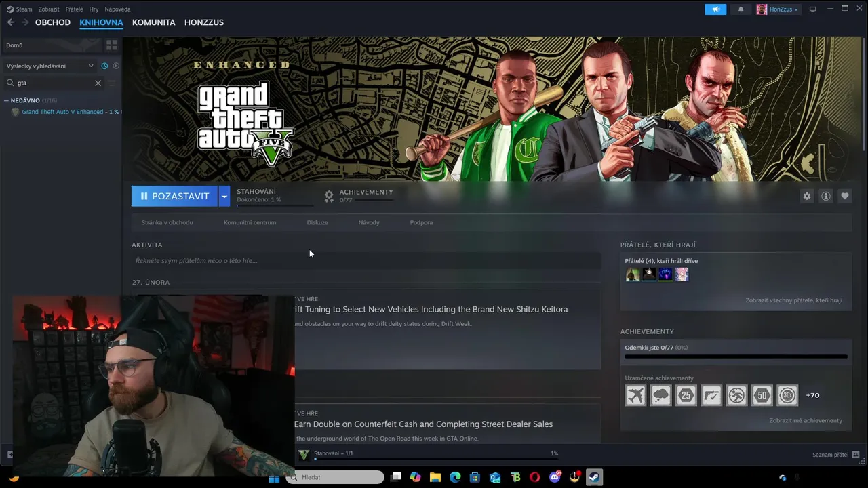Open the Counterfeit Cash news article
Screen dimensions: 868x488
(x=424, y=424)
